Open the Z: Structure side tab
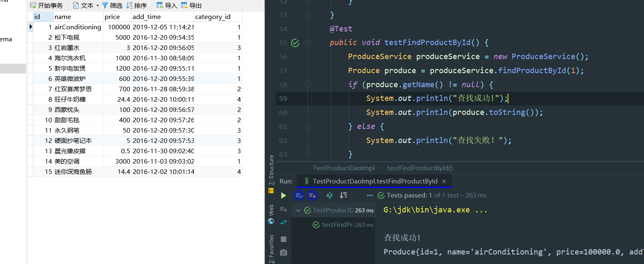Viewport: 644px width, 264px height. pos(271,170)
